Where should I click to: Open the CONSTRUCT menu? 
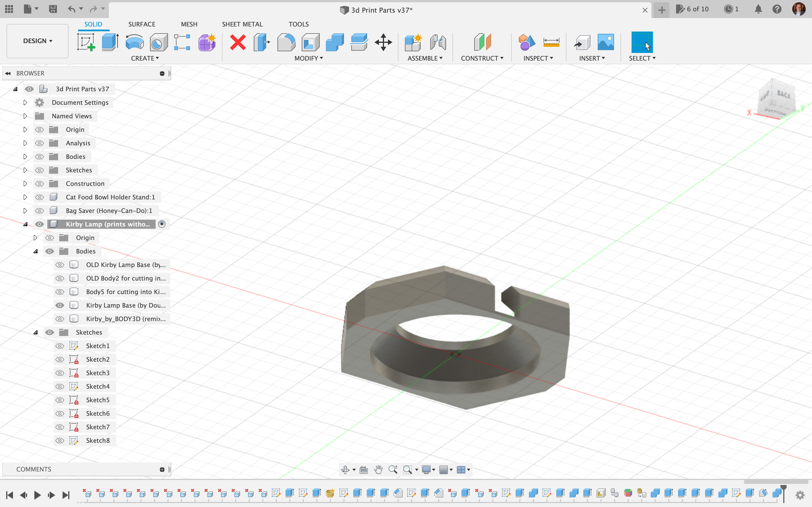pos(482,58)
